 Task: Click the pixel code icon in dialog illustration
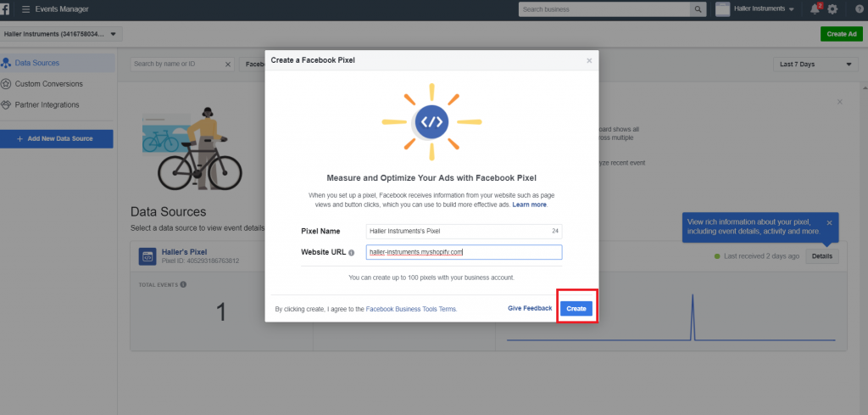point(431,122)
